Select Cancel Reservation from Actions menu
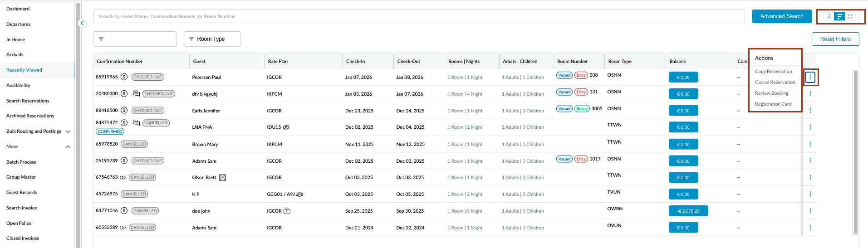 [775, 83]
